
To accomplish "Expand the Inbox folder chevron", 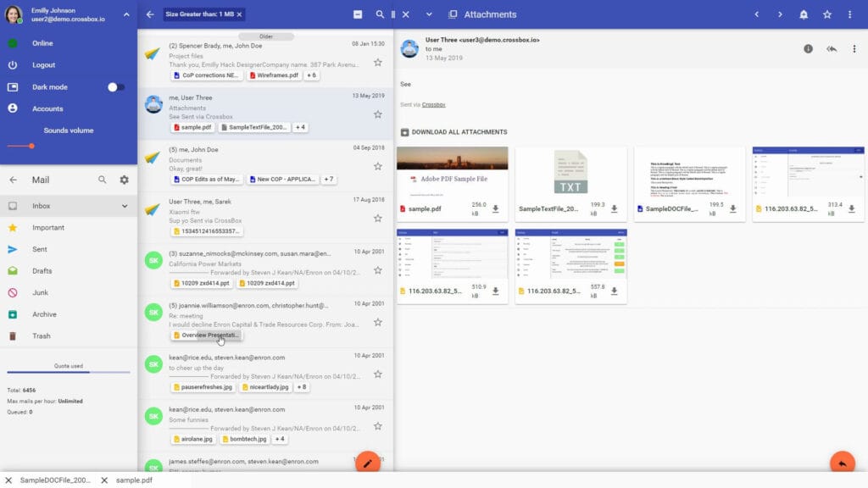I will click(124, 206).
